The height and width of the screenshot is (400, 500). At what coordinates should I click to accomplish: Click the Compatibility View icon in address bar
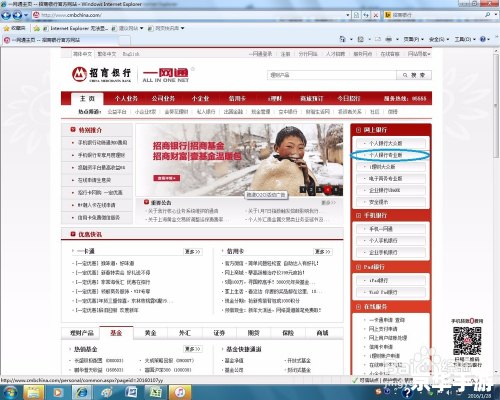(x=356, y=15)
